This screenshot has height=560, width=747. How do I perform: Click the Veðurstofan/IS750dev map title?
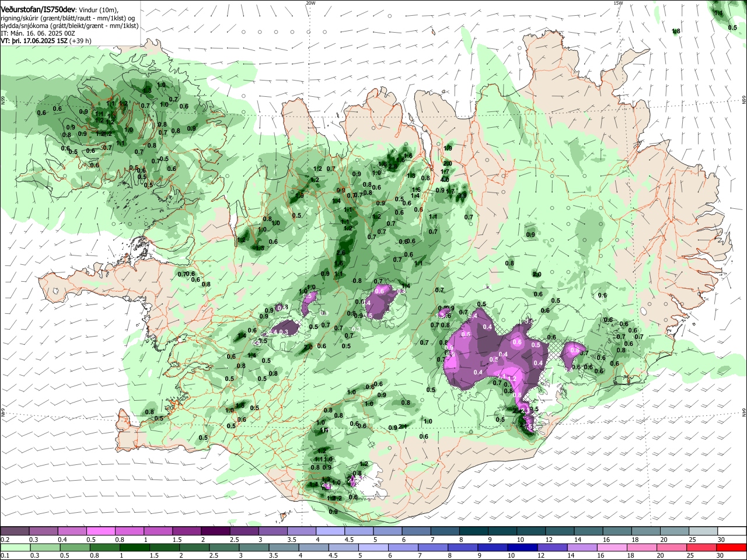(38, 10)
